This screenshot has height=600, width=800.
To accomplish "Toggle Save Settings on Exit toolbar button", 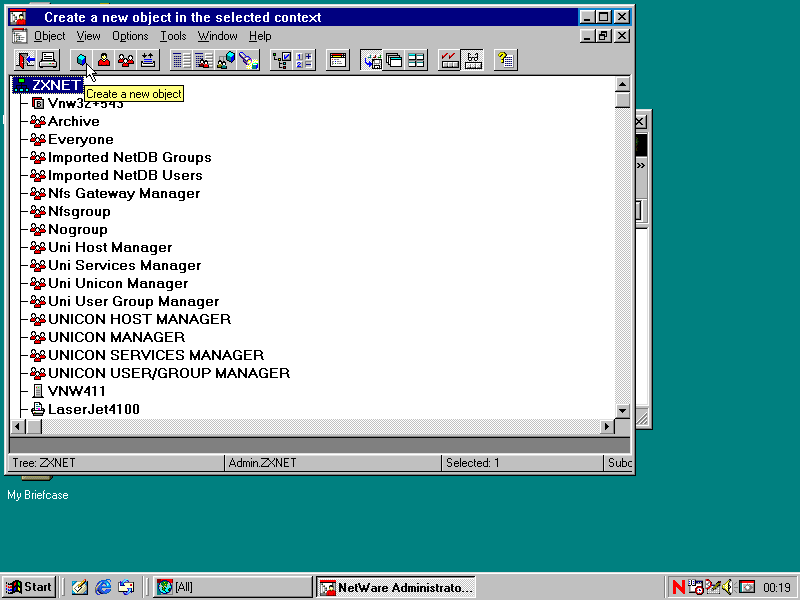I will tap(372, 60).
